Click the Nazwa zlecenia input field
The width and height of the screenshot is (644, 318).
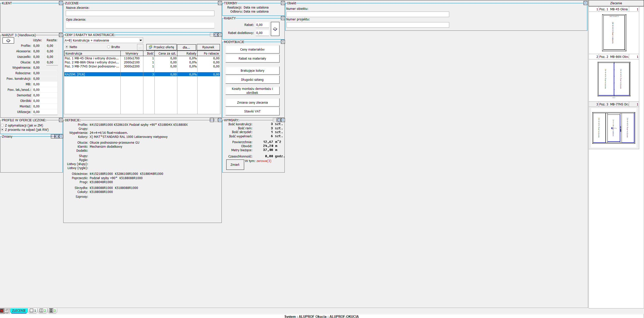(x=140, y=13)
